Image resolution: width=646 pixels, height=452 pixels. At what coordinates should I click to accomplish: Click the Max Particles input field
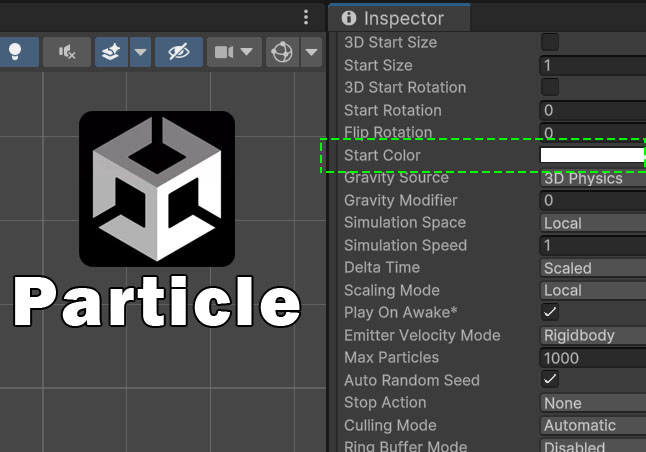pyautogui.click(x=592, y=358)
